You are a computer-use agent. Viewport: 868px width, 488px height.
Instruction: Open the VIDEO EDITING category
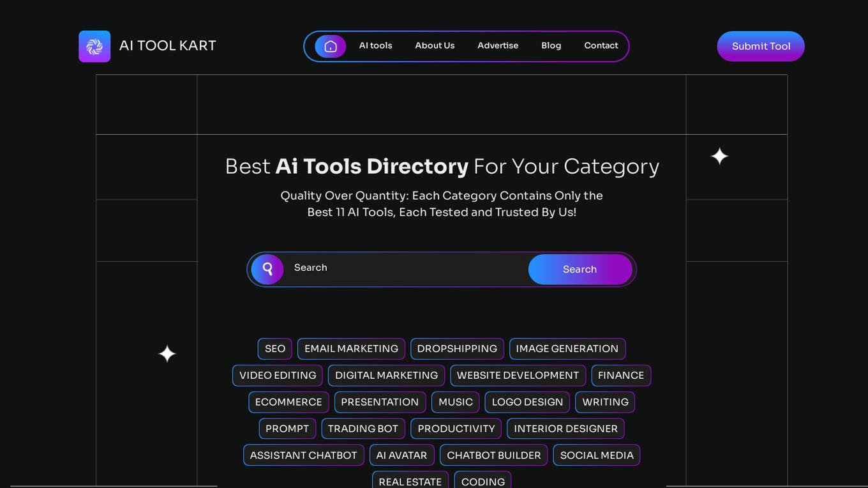click(x=278, y=376)
